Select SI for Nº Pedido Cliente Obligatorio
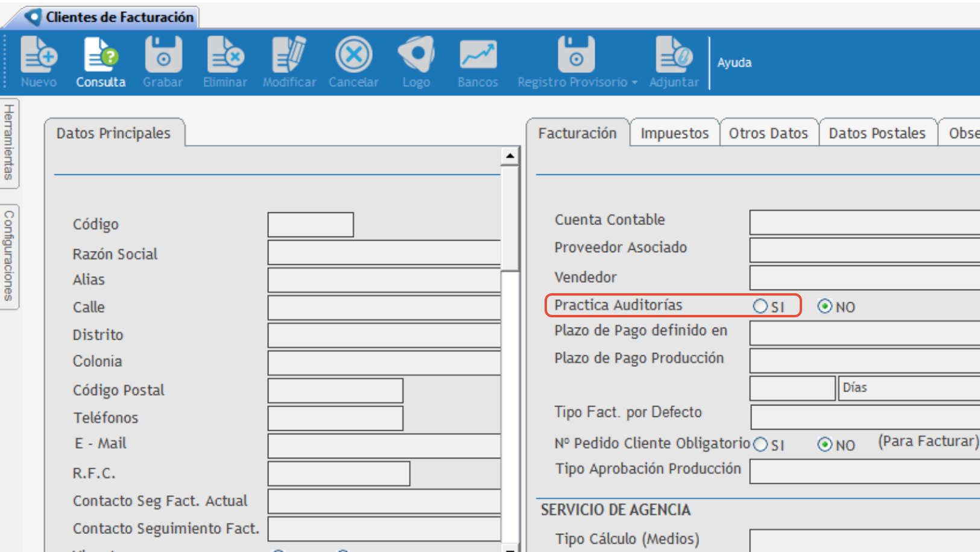The image size is (980, 552). tap(760, 445)
